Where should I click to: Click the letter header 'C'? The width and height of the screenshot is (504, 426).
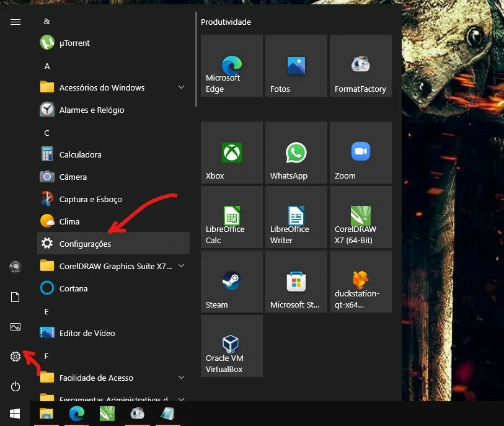47,133
